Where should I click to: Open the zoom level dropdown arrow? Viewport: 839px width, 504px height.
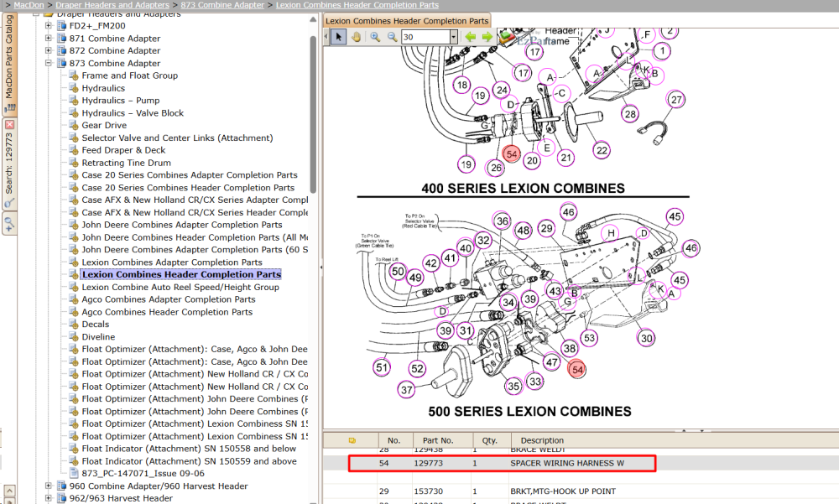click(454, 37)
